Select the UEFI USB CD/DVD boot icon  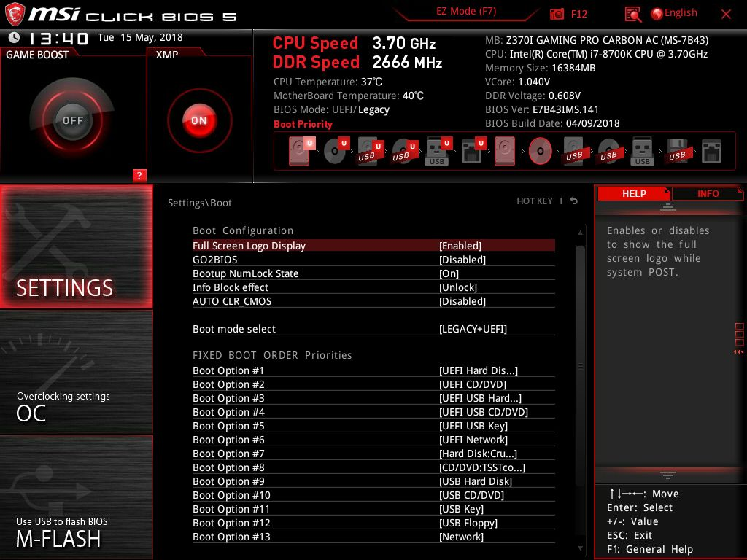pos(404,152)
